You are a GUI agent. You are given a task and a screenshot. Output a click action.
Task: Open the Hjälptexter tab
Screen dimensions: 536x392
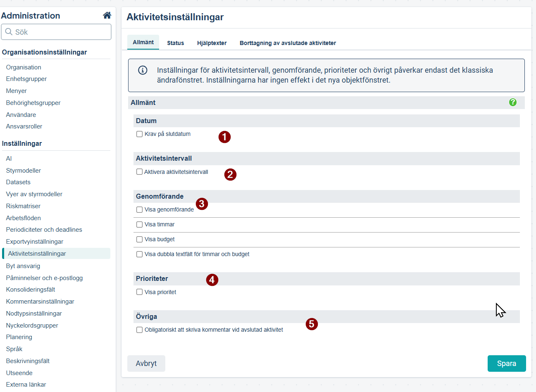tap(212, 43)
